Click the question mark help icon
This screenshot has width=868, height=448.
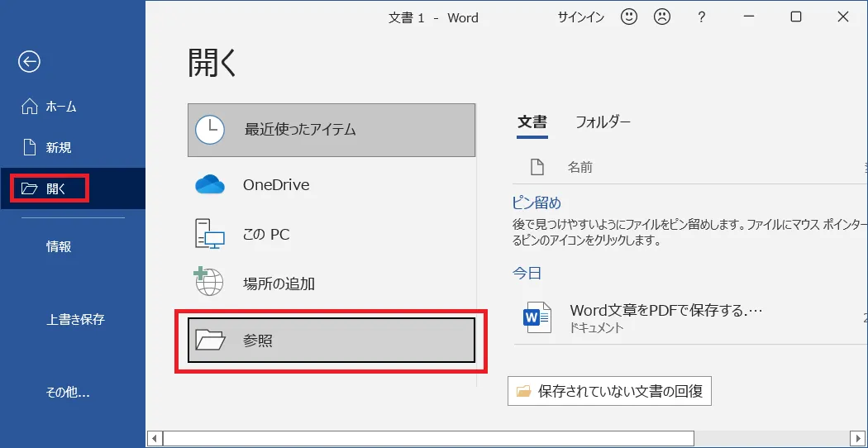(x=701, y=17)
